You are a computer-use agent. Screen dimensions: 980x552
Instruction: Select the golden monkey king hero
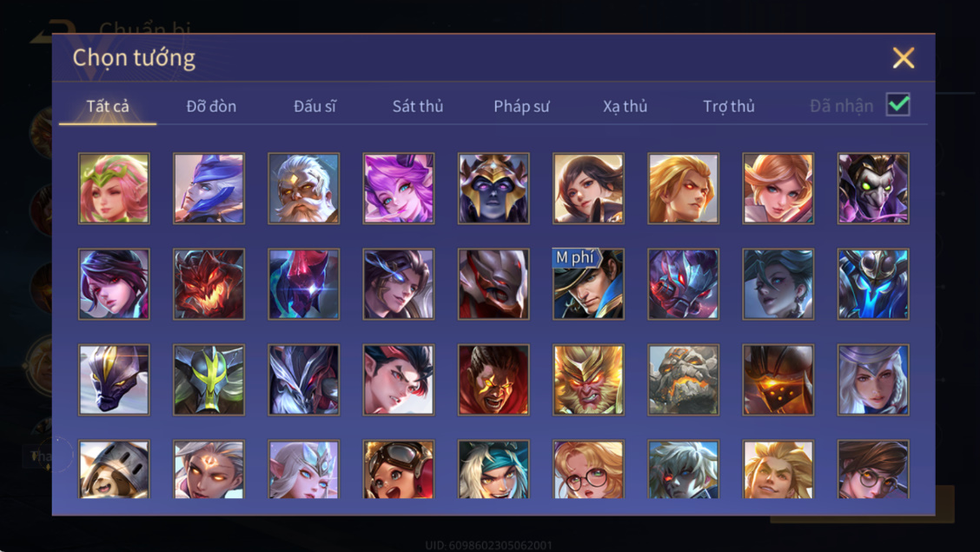pos(588,380)
